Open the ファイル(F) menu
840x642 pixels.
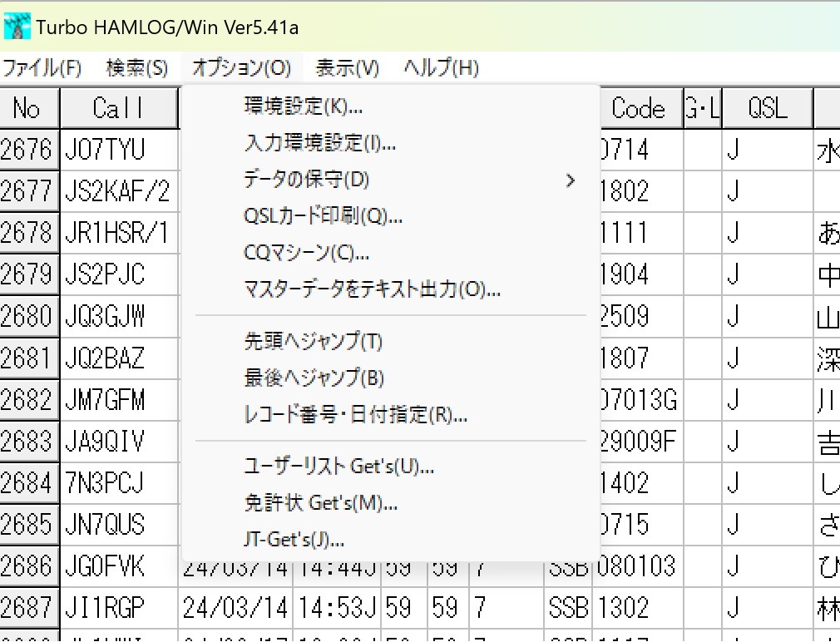[x=42, y=68]
